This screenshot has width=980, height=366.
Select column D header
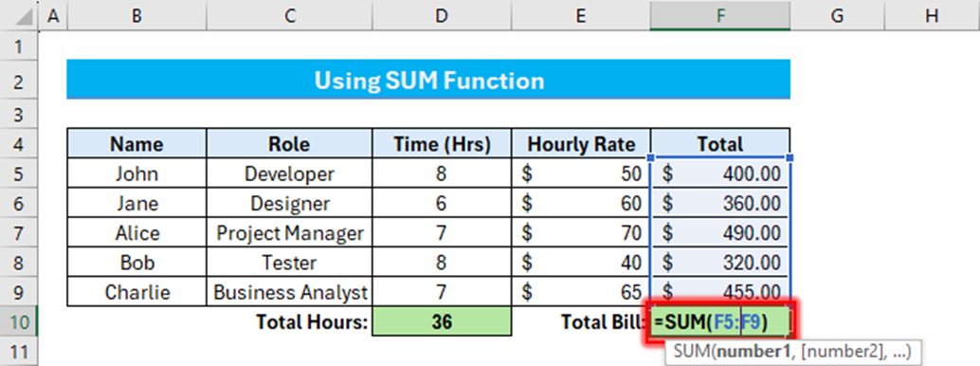point(442,16)
